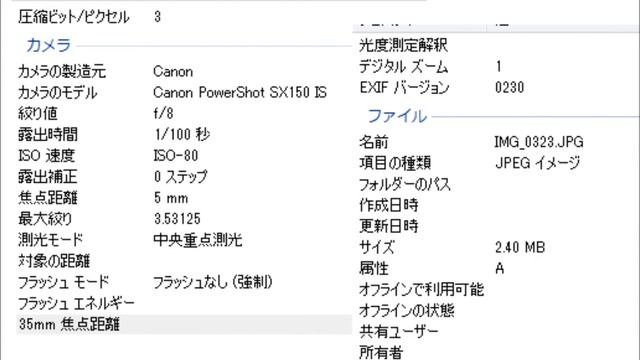
Task: Click the Canon manufacturer value
Action: (173, 72)
